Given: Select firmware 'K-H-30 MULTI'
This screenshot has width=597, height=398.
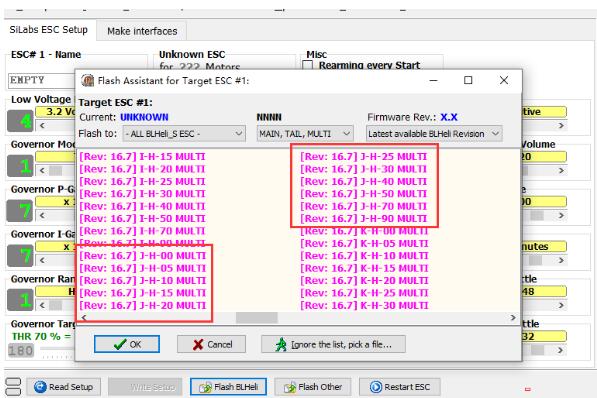Looking at the screenshot, I should coord(364,305).
